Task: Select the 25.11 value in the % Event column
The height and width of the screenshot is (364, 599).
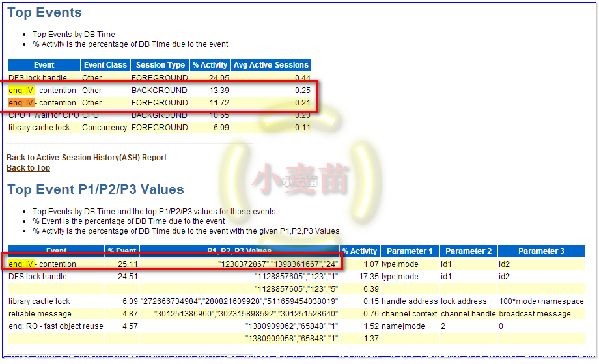Action: point(126,264)
